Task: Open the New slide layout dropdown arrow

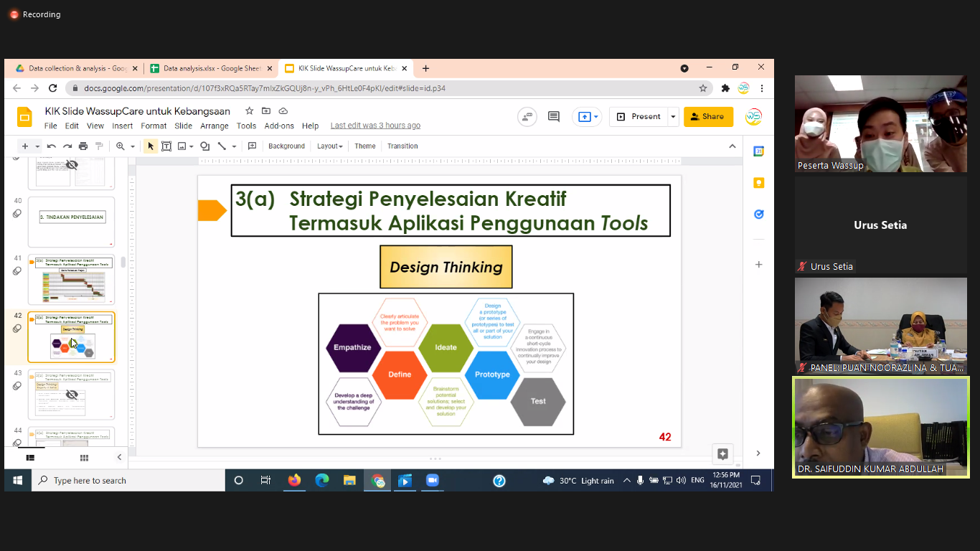Action: (37, 146)
